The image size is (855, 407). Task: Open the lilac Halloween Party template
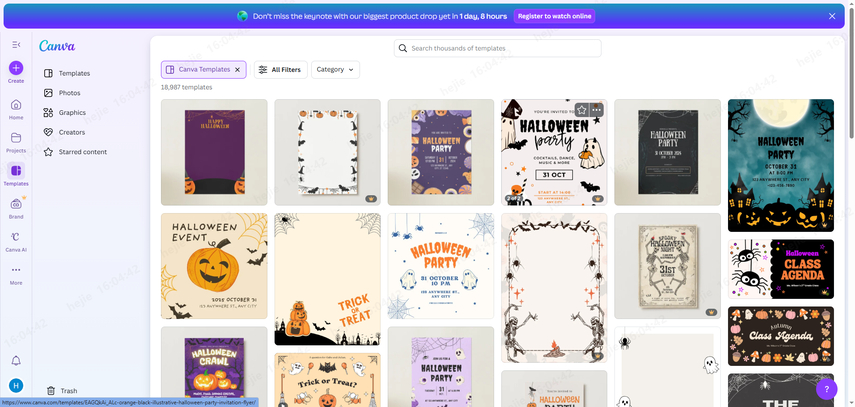(441, 367)
